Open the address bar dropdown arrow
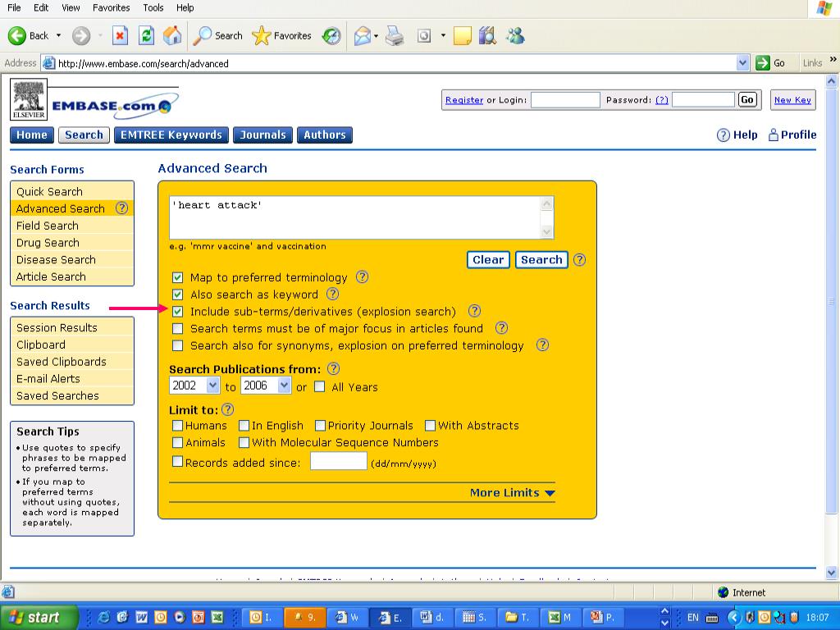Viewport: 840px width, 630px height. [x=742, y=63]
